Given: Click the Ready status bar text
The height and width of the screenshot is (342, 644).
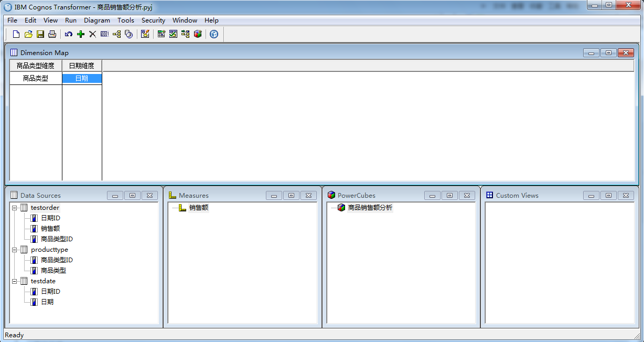Looking at the screenshot, I should pyautogui.click(x=14, y=335).
